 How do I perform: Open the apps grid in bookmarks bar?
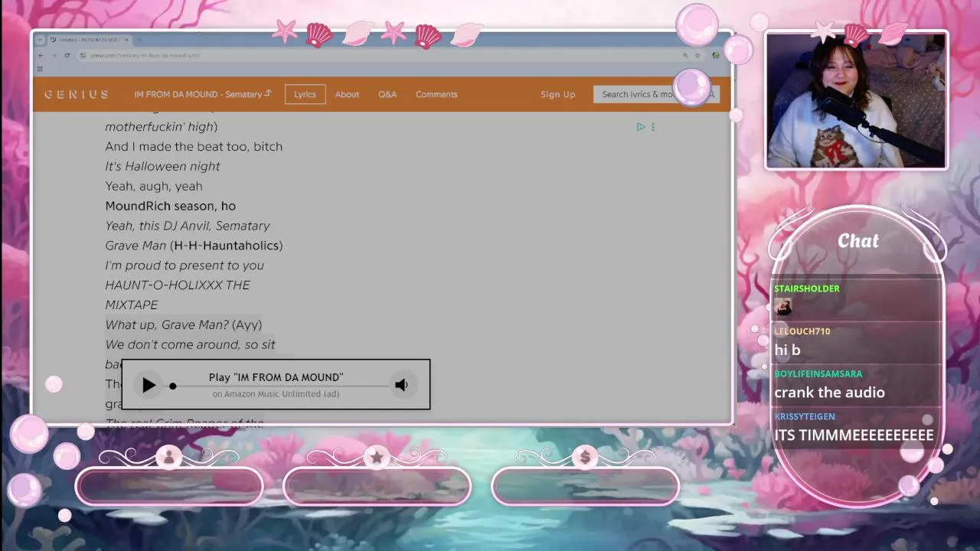pos(40,69)
